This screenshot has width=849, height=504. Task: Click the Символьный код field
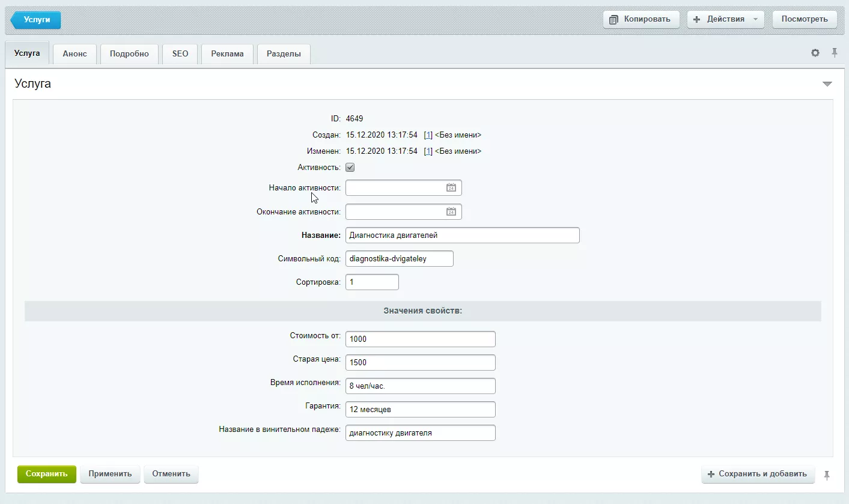[400, 258]
